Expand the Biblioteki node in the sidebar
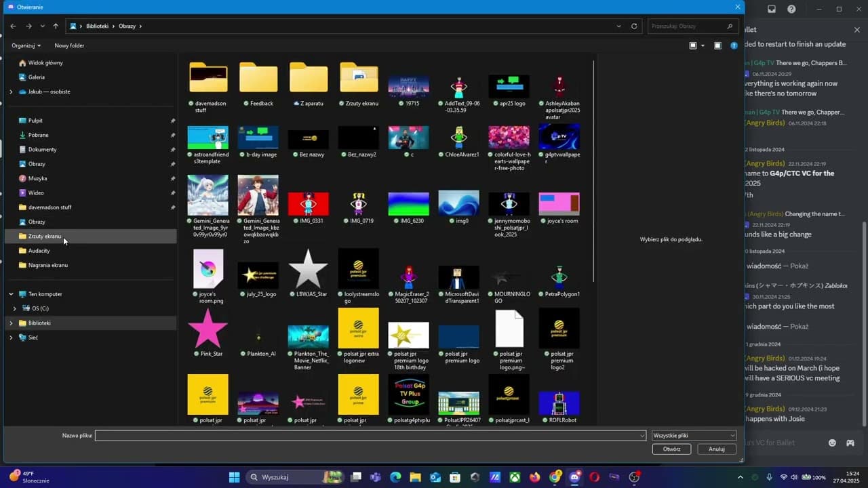The height and width of the screenshot is (488, 868). pyautogui.click(x=11, y=323)
